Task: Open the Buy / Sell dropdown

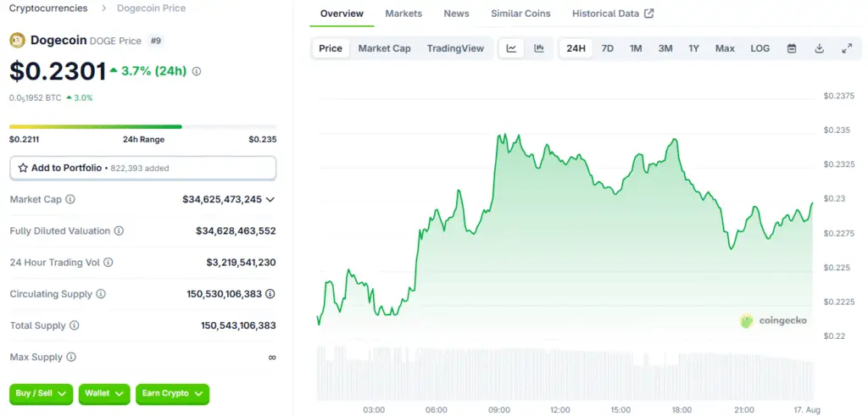Action: point(41,393)
